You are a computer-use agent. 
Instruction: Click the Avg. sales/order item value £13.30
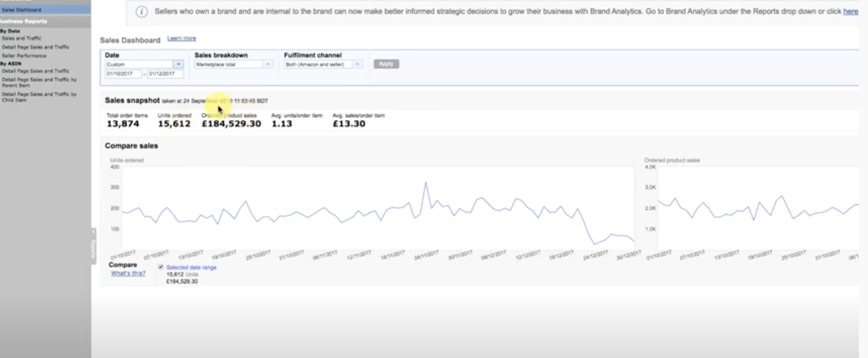point(349,124)
